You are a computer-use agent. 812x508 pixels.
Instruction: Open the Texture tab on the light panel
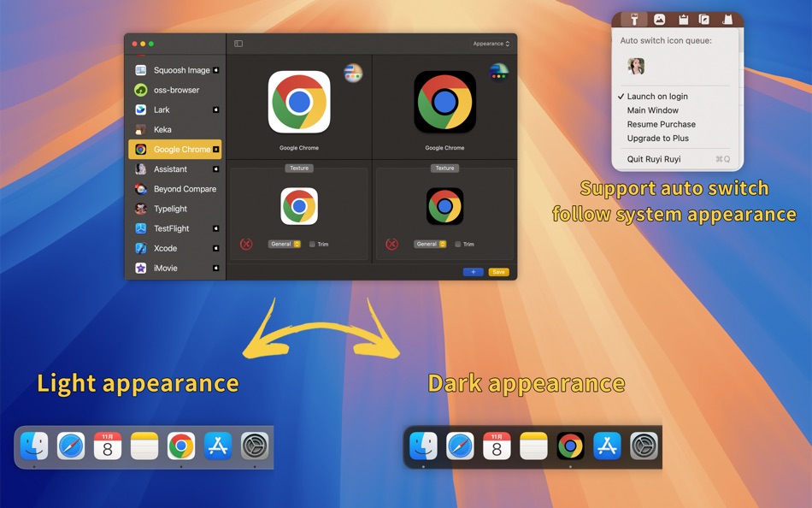point(299,168)
